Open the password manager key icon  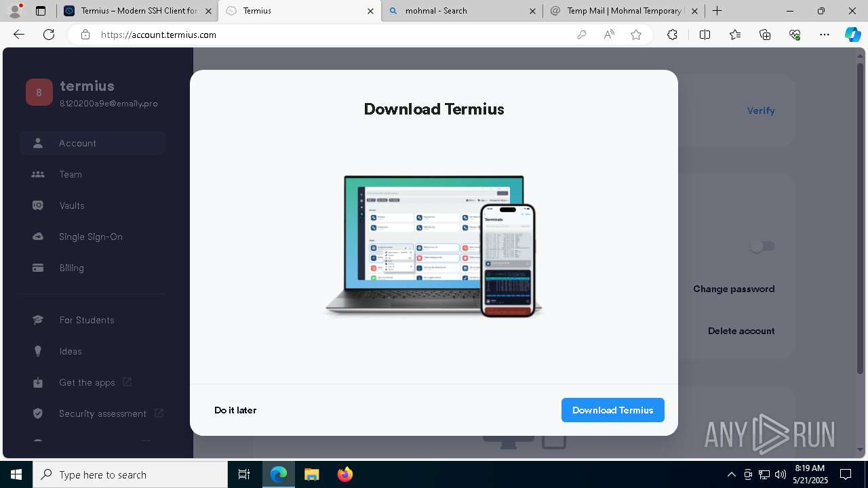pos(581,35)
